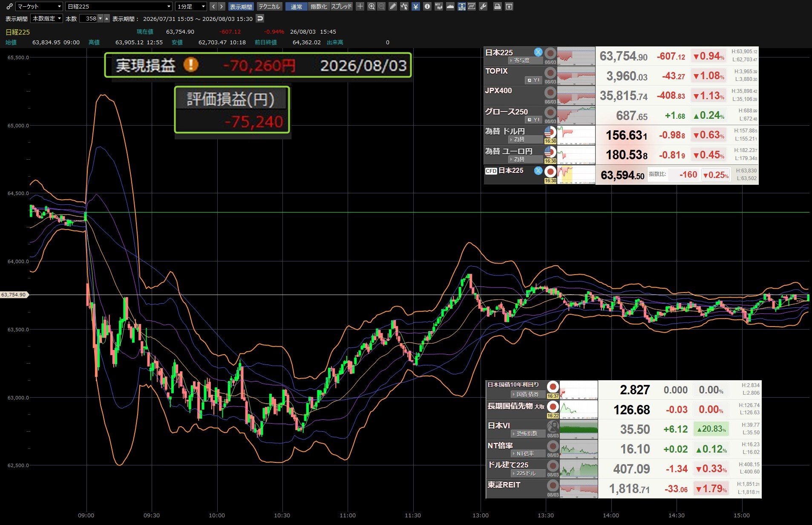Click the TOPIX mini chart thumbnail
This screenshot has width=812, height=525.
pyautogui.click(x=576, y=76)
